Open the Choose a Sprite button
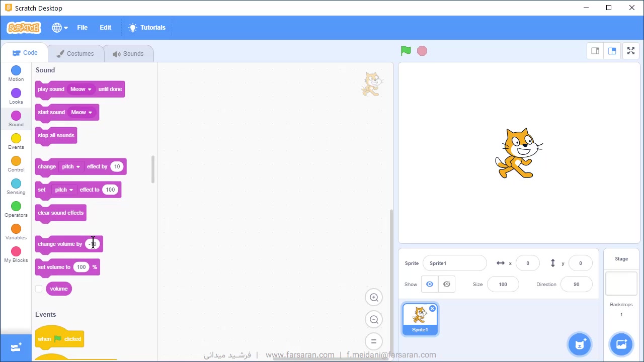Image resolution: width=644 pixels, height=362 pixels. (580, 344)
